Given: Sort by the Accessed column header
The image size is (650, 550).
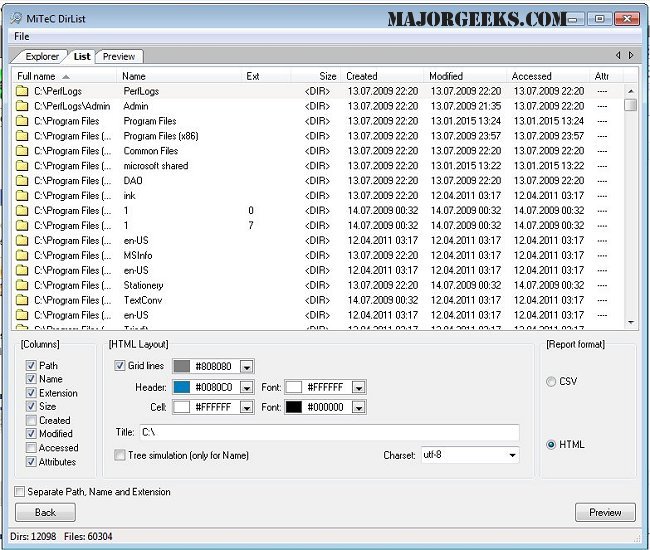Looking at the screenshot, I should click(548, 76).
